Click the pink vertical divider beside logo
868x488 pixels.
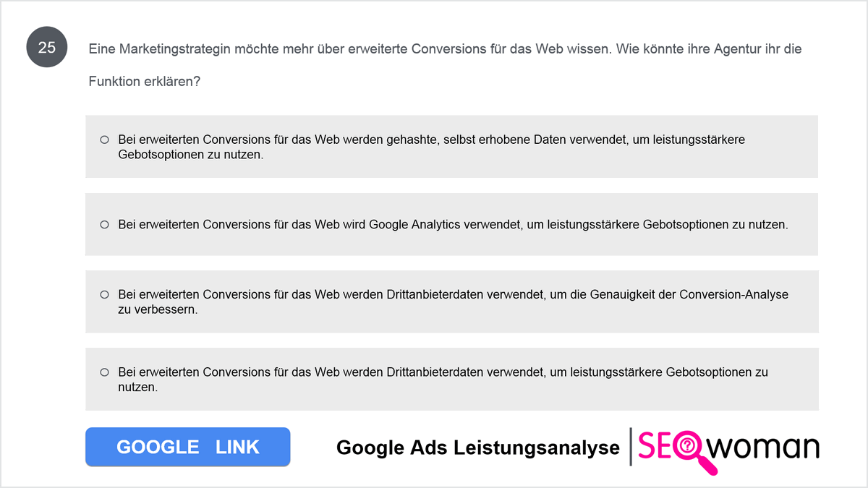631,447
